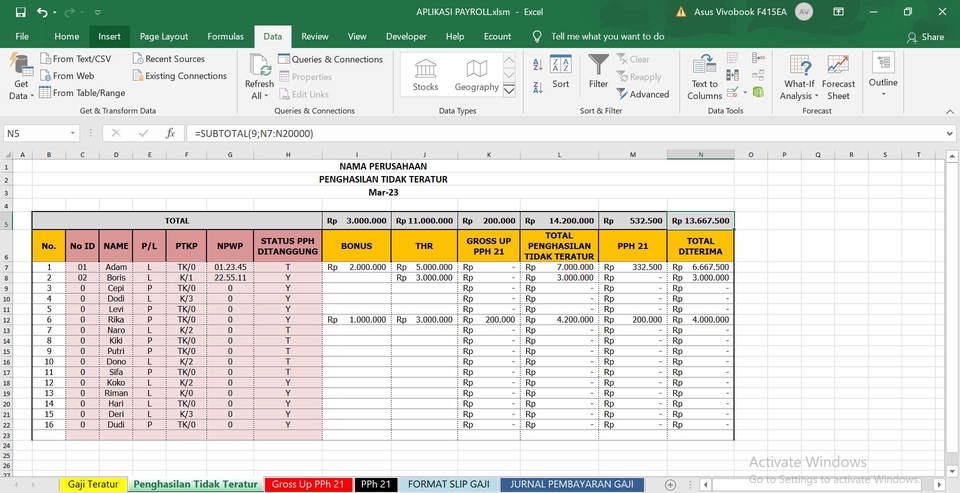Open the Gaji Teratur sheet tab
The image size is (960, 493).
point(93,484)
